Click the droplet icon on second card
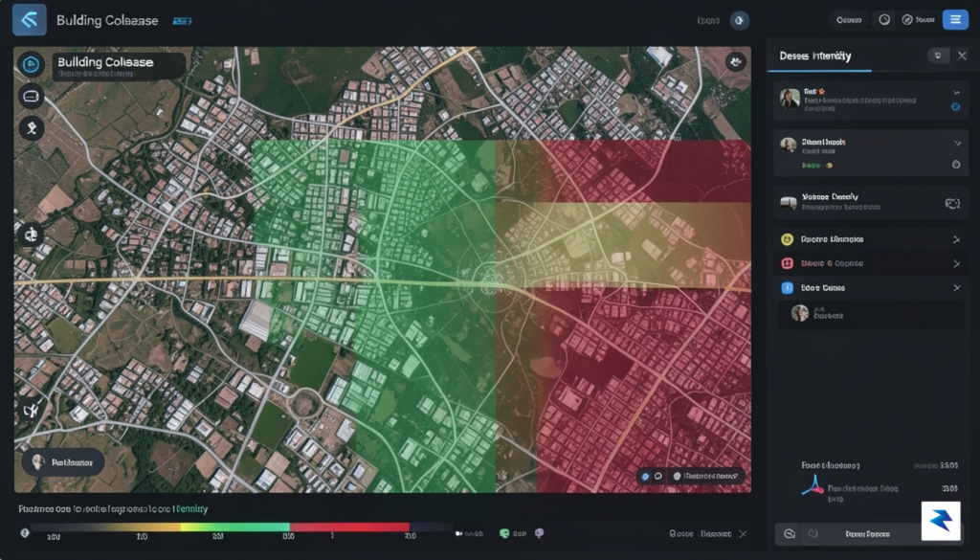 click(956, 165)
